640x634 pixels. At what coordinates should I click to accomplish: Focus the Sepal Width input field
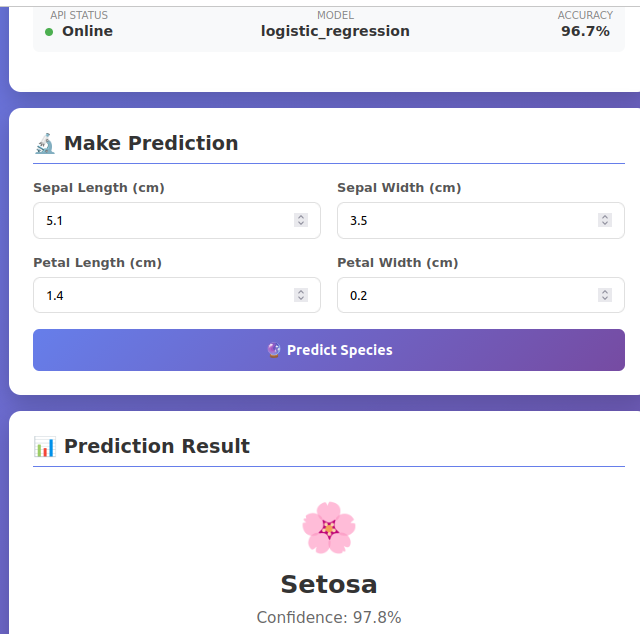pyautogui.click(x=465, y=221)
